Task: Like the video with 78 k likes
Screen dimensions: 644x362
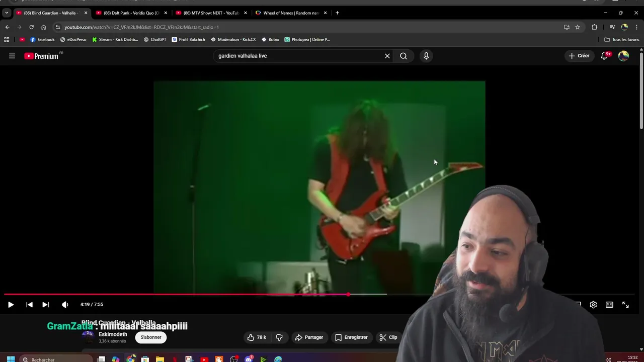Action: tap(257, 337)
